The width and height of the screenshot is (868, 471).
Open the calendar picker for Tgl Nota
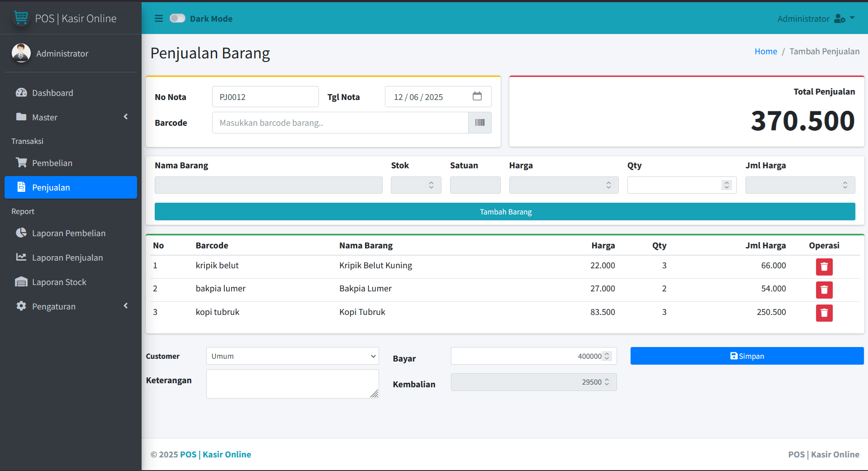pos(477,96)
